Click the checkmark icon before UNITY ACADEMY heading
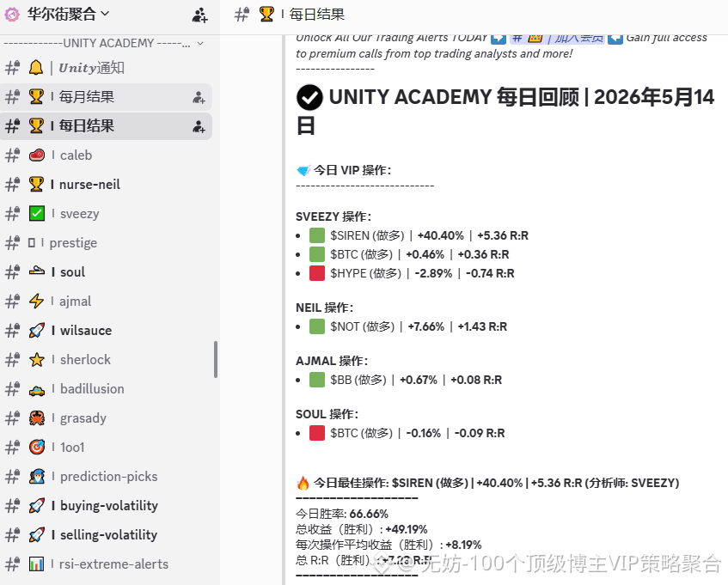 point(309,97)
